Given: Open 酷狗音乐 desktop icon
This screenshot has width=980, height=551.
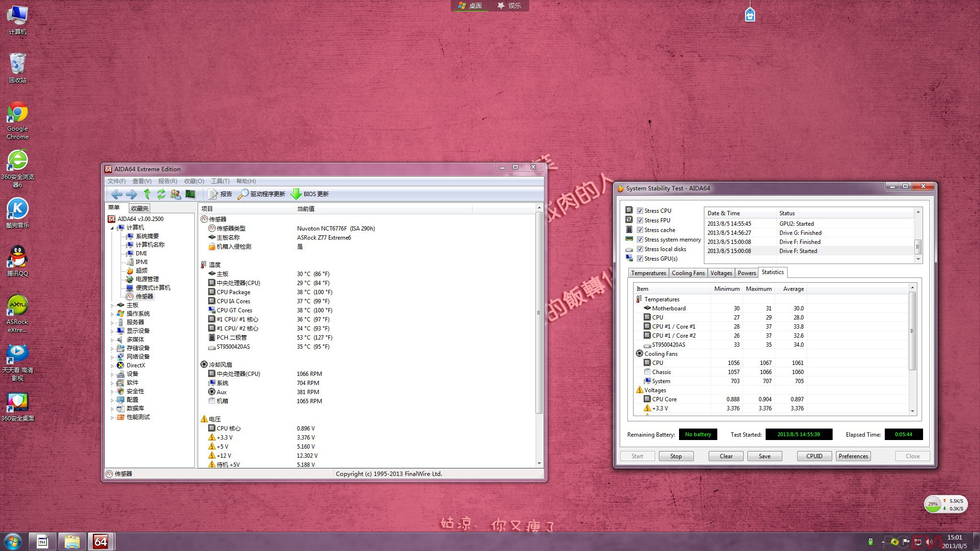Looking at the screenshot, I should pyautogui.click(x=18, y=213).
